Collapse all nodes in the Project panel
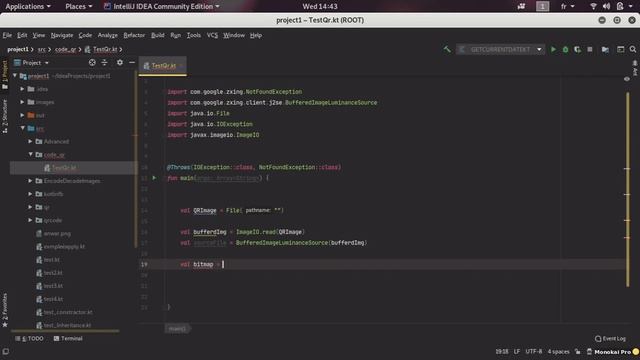The image size is (640, 360). (x=104, y=62)
